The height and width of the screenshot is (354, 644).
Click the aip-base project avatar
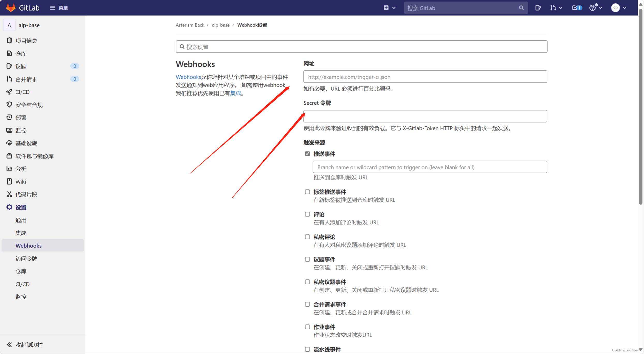[x=9, y=25]
